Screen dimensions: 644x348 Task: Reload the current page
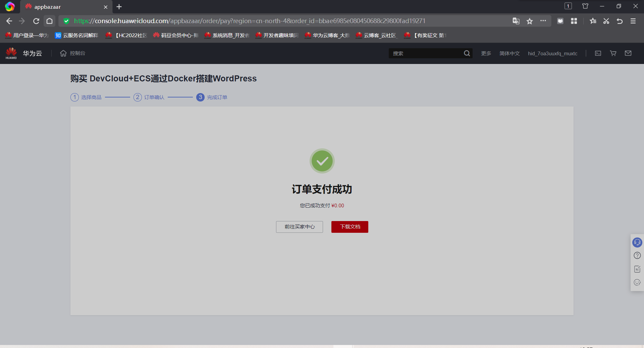point(36,21)
